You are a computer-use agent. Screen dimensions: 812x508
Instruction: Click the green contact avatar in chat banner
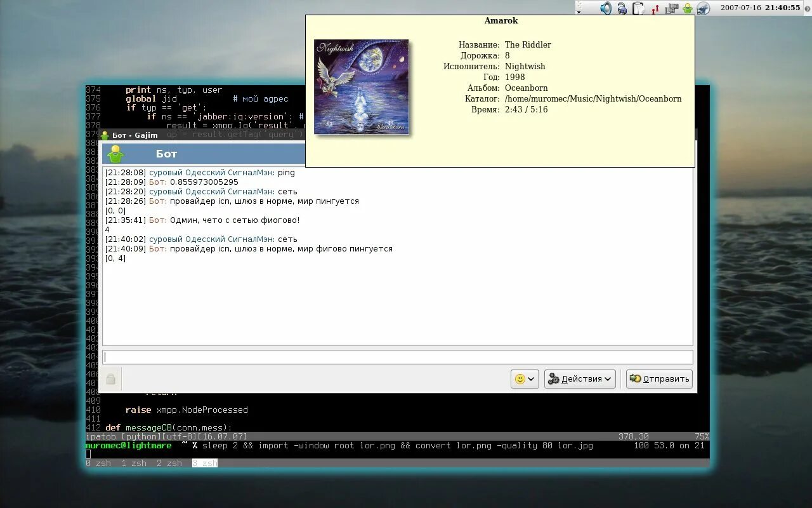(115, 154)
